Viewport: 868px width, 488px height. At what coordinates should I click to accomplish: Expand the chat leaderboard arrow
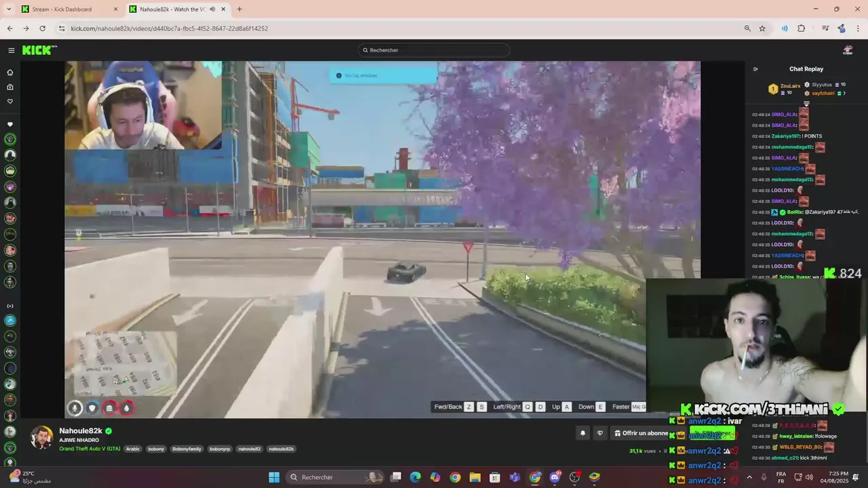pyautogui.click(x=806, y=104)
